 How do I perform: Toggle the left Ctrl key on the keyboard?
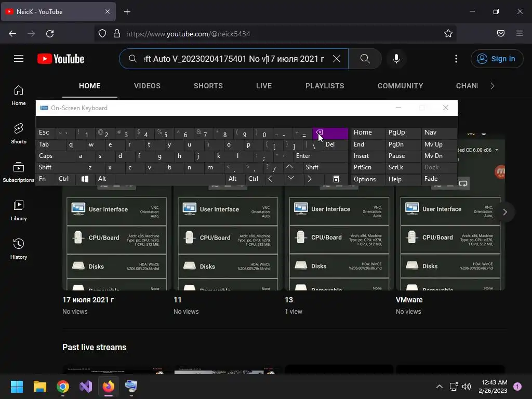pyautogui.click(x=66, y=179)
